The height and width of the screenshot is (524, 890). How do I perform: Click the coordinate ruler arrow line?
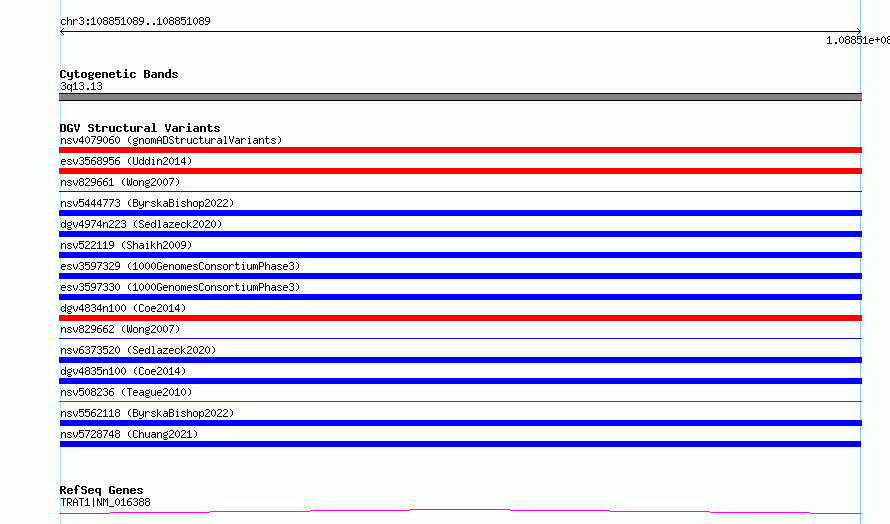click(x=460, y=32)
